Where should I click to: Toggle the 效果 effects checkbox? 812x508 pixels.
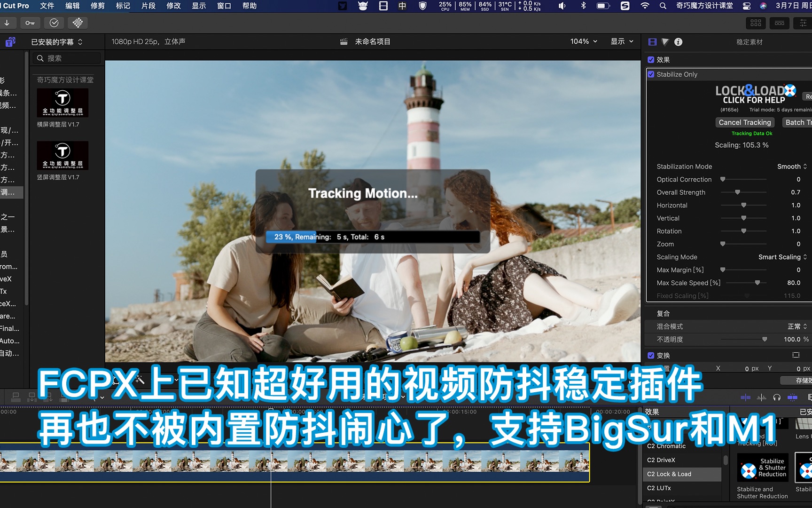click(651, 60)
